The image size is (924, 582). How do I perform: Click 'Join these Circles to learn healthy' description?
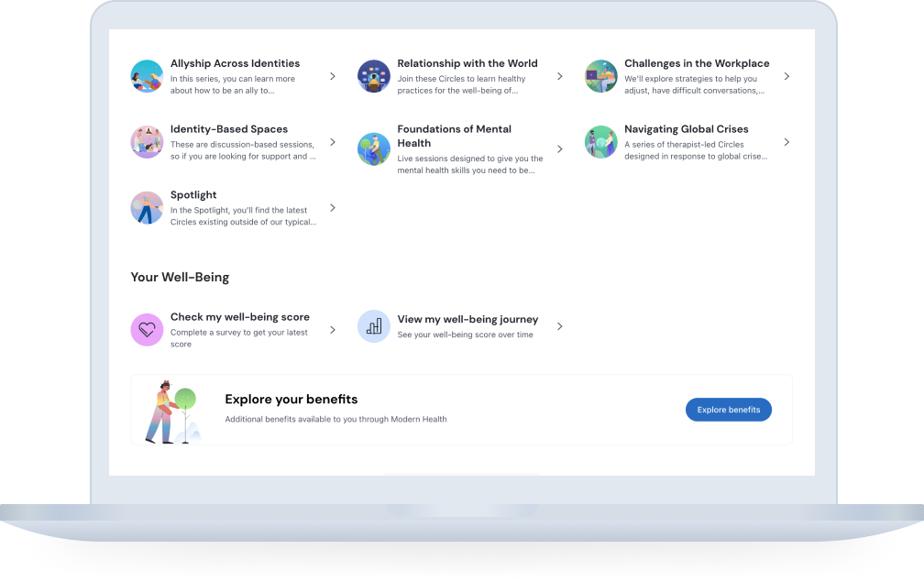[x=461, y=85]
